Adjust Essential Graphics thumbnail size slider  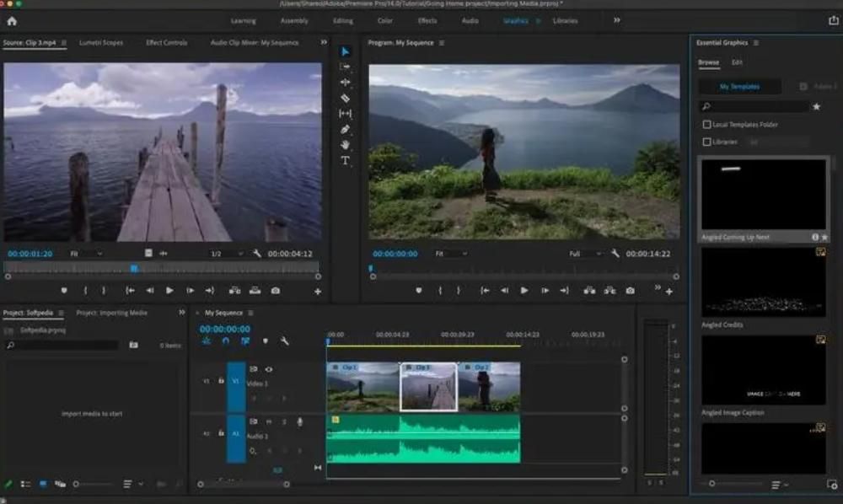click(x=711, y=484)
